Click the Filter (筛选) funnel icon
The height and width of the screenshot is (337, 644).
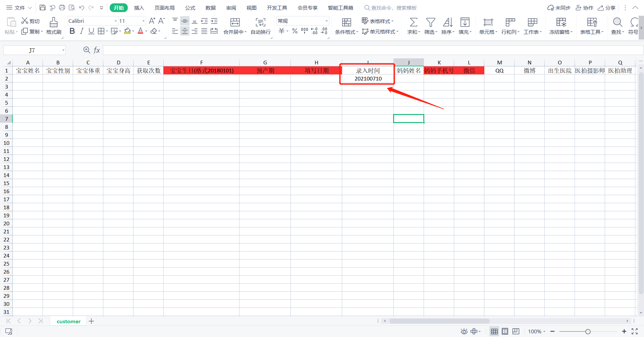point(431,22)
